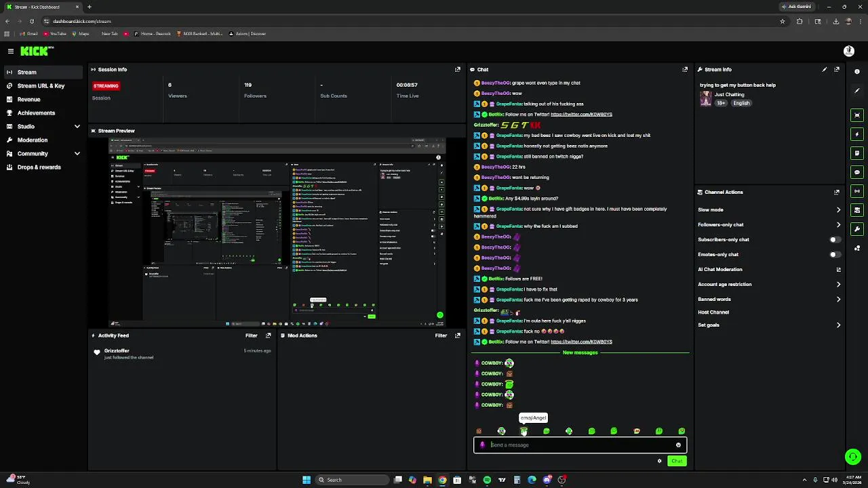Open the Moderation page
This screenshot has width=868, height=488.
(43, 140)
